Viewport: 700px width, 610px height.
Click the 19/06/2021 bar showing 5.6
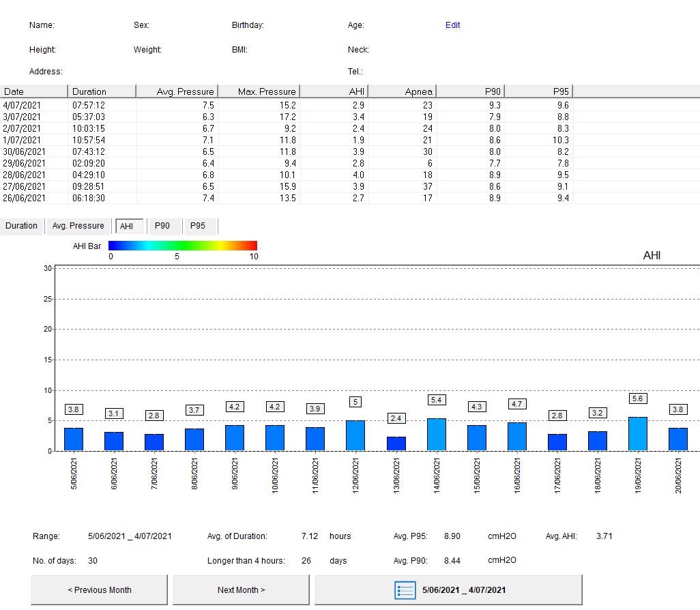[x=638, y=434]
